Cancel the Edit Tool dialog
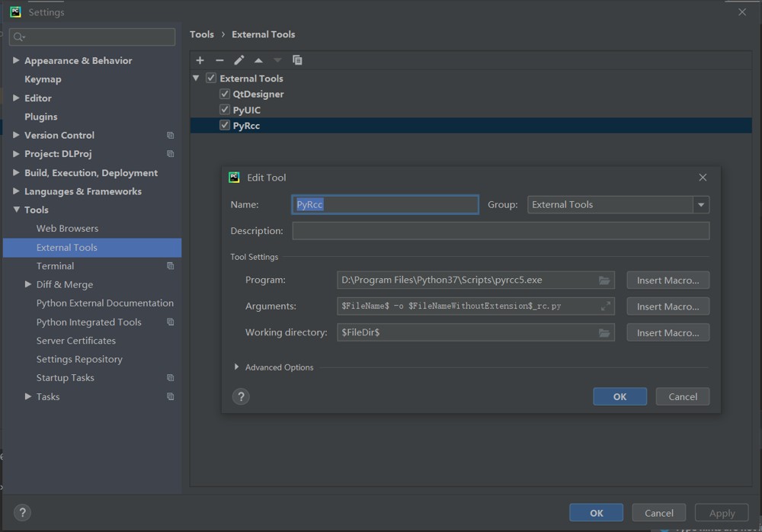 682,397
